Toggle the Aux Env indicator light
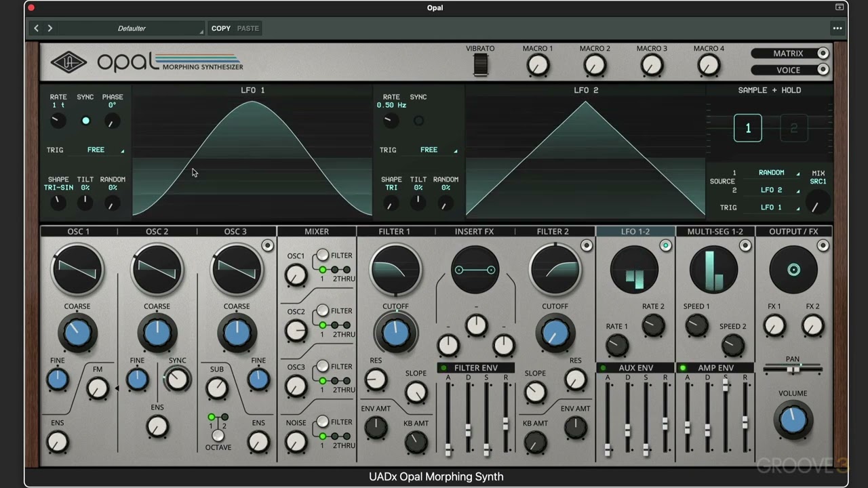868x488 pixels. point(603,368)
